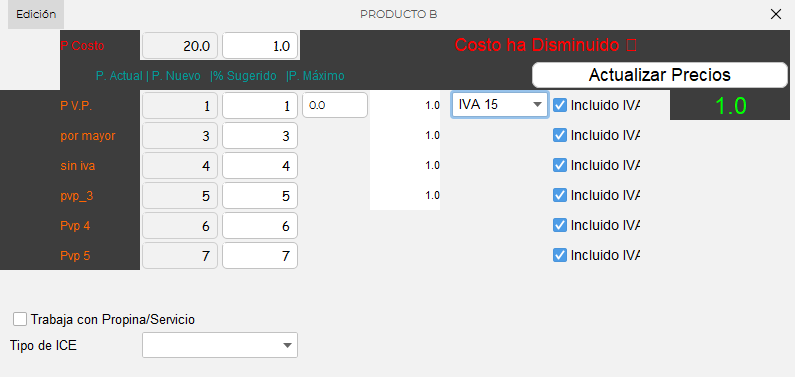
Task: Select the sin iva new price field
Action: click(260, 166)
